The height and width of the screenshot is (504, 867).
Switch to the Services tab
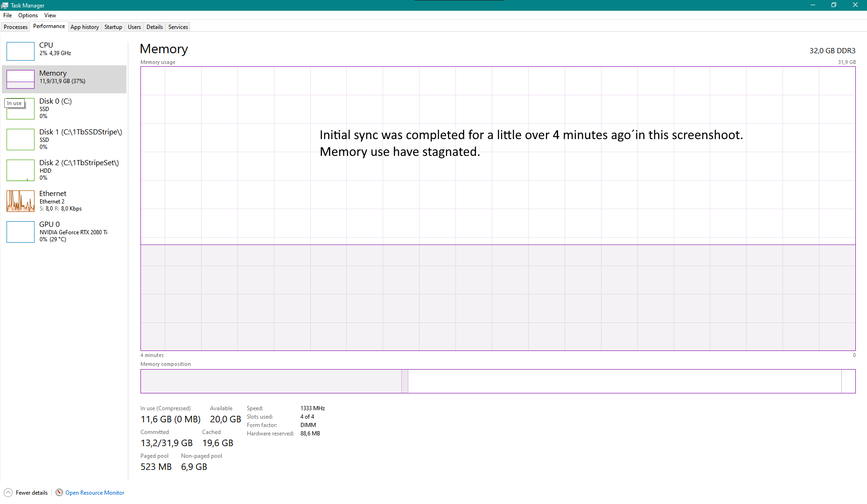coord(178,27)
